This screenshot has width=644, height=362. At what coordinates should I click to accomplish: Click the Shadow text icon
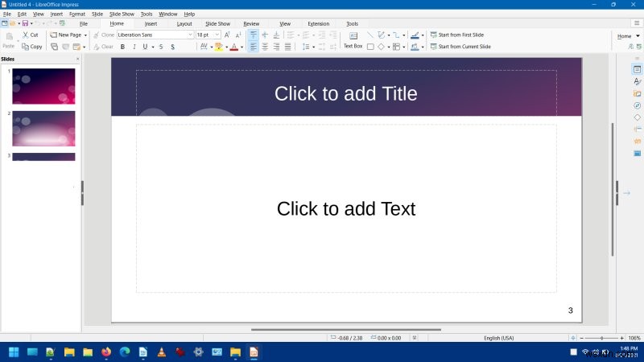coord(172,47)
